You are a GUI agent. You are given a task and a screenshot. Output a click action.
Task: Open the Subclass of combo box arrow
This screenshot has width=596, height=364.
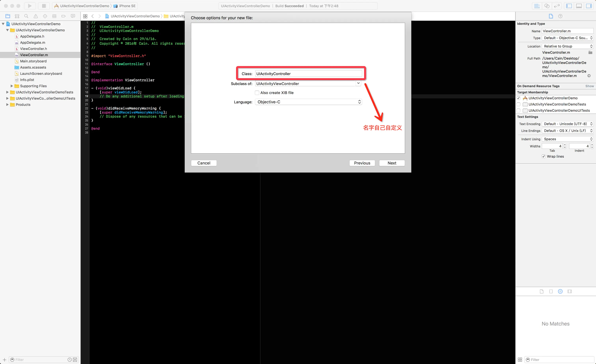coord(358,83)
